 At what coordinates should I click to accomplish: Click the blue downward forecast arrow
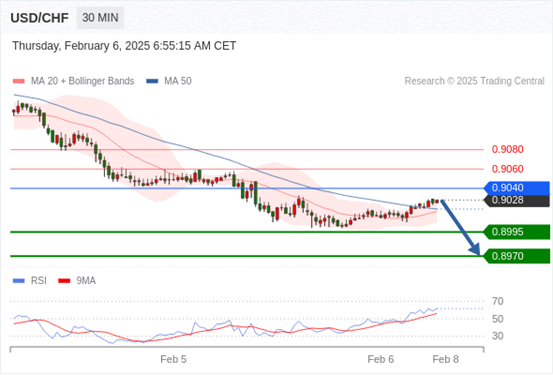[x=460, y=228]
